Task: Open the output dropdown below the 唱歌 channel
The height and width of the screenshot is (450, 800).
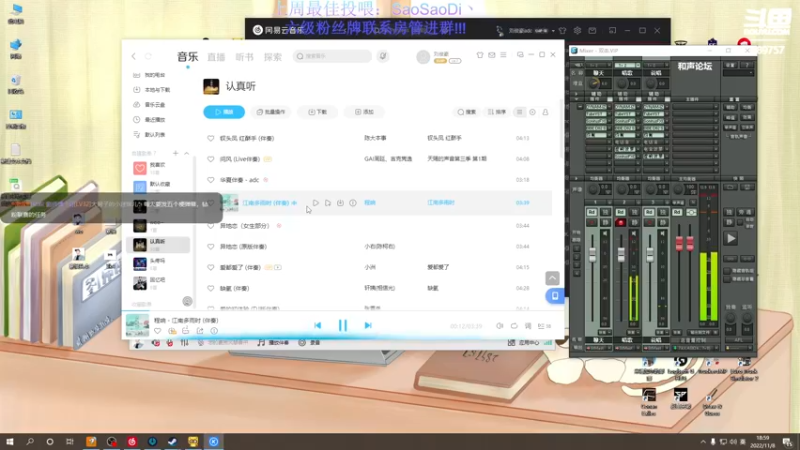Action: tap(627, 348)
